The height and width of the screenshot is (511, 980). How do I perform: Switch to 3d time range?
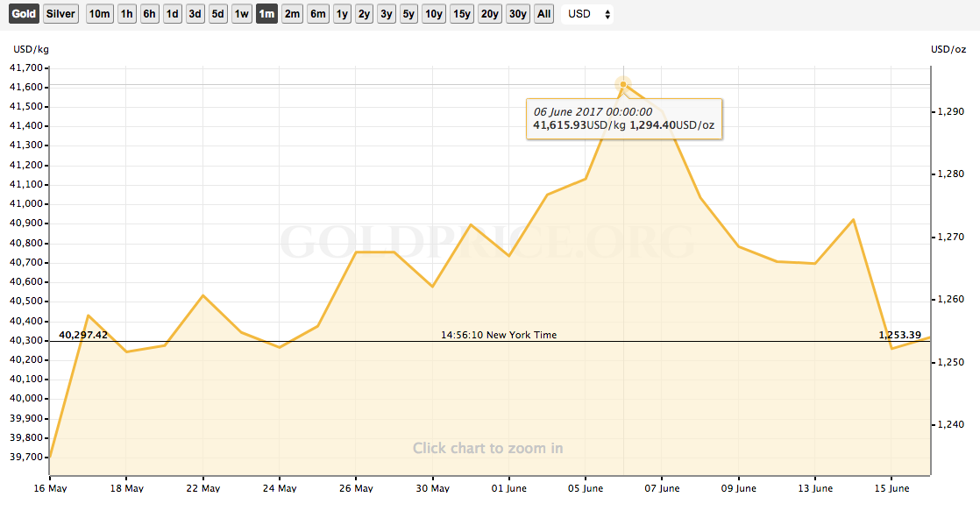coord(195,14)
